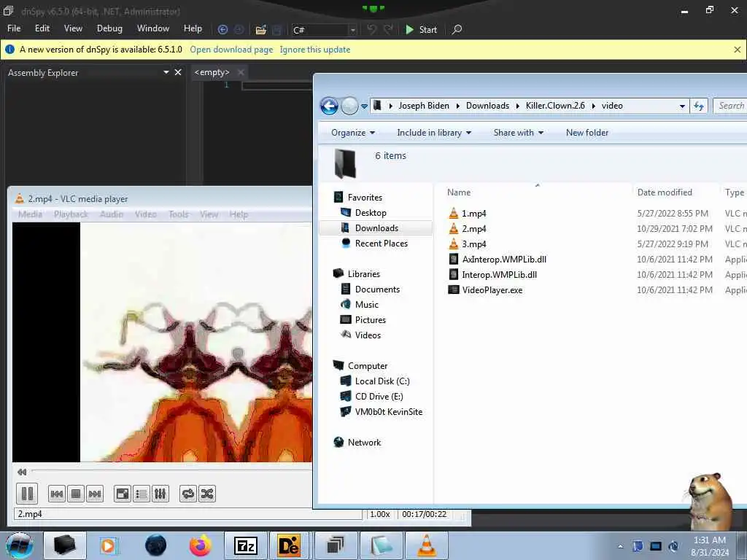This screenshot has height=560, width=747.
Task: Click Explorer forward navigation button
Action: click(x=349, y=106)
